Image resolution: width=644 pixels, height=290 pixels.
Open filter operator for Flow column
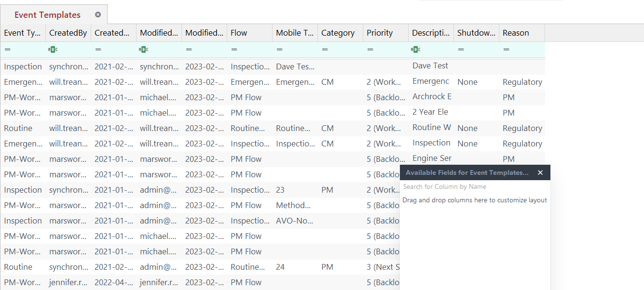click(x=234, y=49)
